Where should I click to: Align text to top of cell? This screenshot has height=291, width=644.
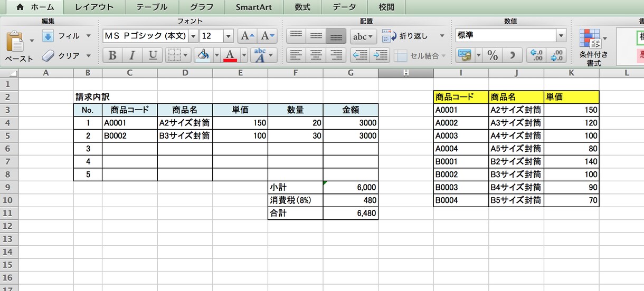coord(297,36)
